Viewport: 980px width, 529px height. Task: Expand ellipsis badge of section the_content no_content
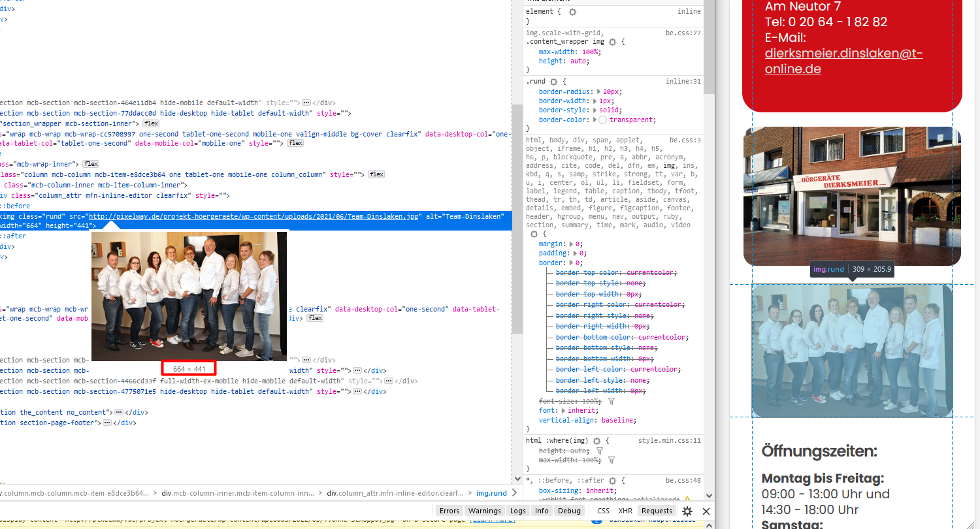point(118,412)
